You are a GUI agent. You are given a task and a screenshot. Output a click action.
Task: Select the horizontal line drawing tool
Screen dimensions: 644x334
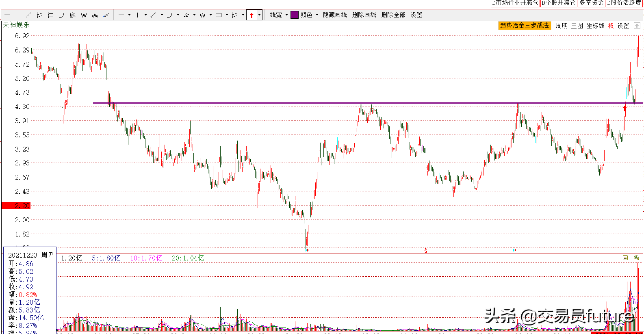pos(7,15)
